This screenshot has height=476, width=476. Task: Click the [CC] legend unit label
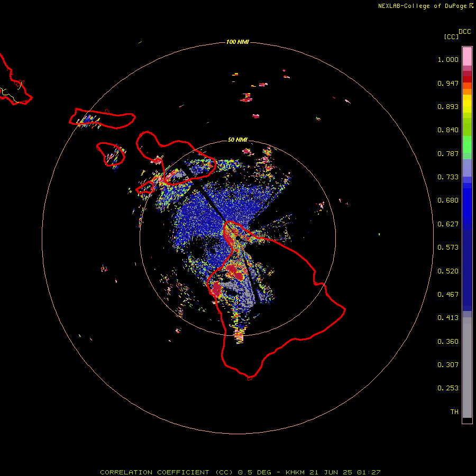click(451, 36)
